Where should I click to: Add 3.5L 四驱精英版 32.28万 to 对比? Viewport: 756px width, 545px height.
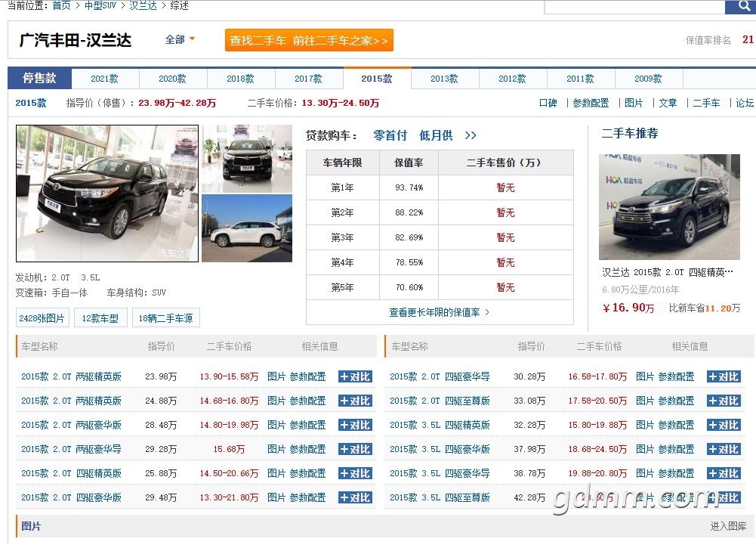coord(724,425)
